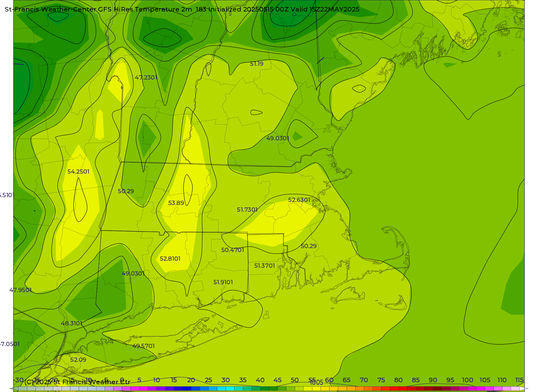Click the 85 tick on the color scale
The height and width of the screenshot is (392, 538).
pos(416,380)
